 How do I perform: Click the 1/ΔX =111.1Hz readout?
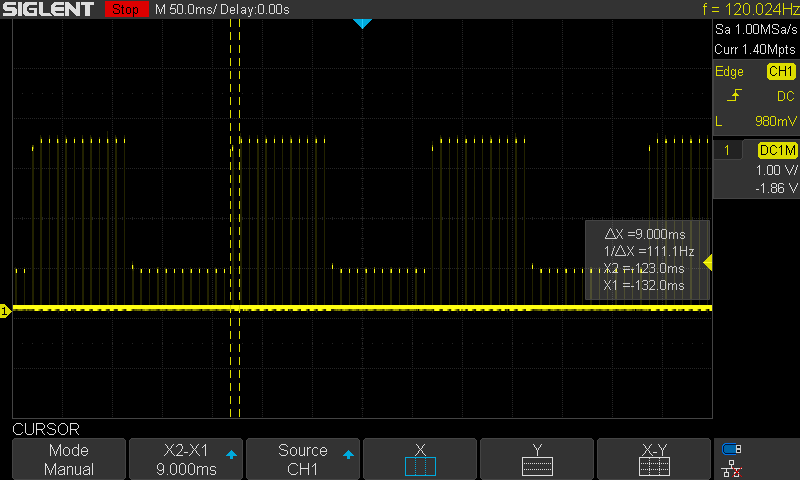[x=648, y=251]
